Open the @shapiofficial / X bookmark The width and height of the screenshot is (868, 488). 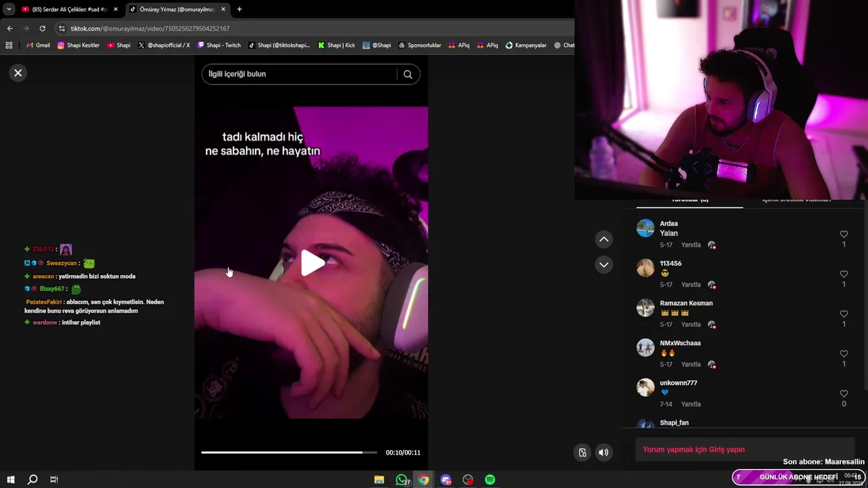[164, 45]
